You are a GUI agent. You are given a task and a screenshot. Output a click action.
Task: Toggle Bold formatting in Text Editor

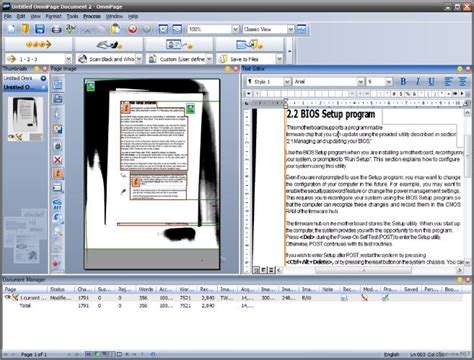[403, 82]
